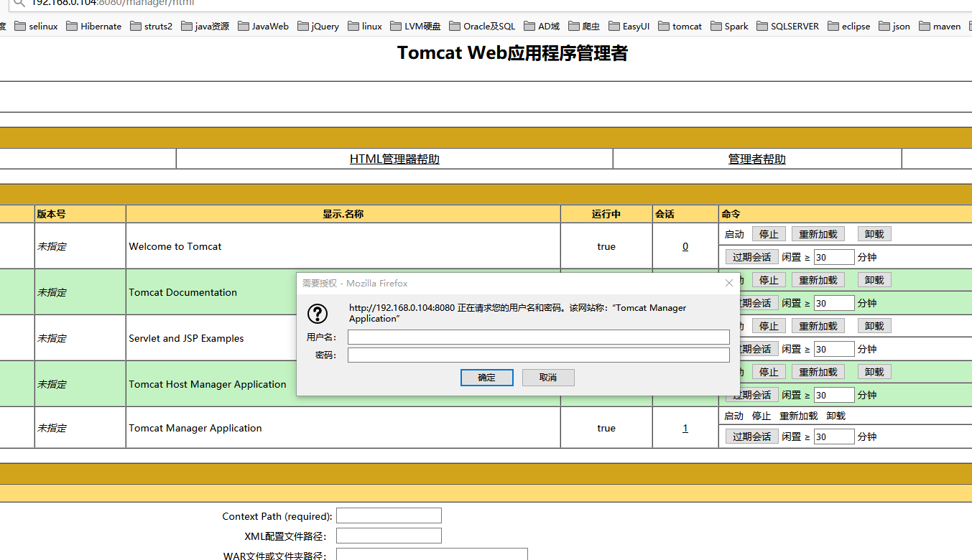This screenshot has width=972, height=560.
Task: Open the struts2 bookmarks folder
Action: coord(152,27)
